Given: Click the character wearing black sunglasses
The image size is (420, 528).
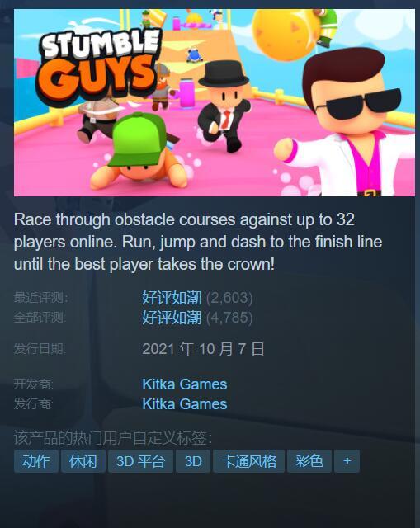Looking at the screenshot, I should [347, 124].
